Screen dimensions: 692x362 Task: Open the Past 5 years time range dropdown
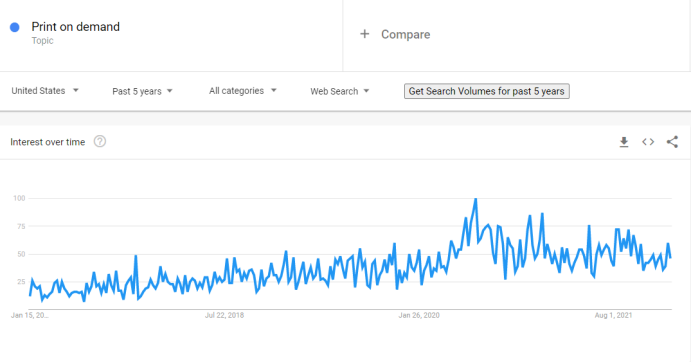(x=142, y=91)
